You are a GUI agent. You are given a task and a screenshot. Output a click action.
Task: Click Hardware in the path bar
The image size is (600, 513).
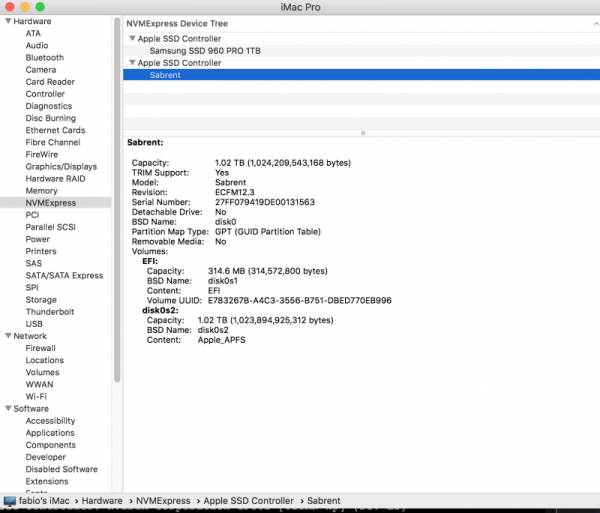click(102, 501)
